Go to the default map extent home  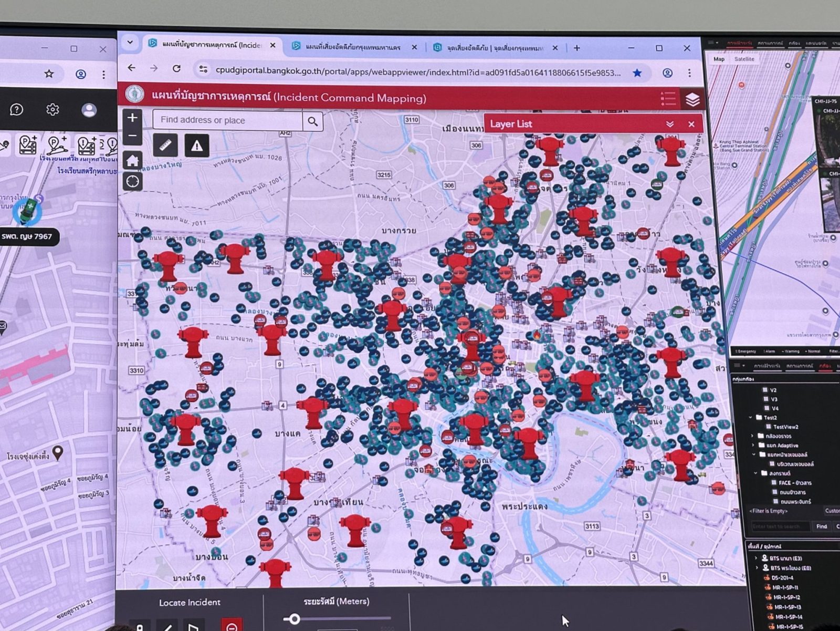point(132,160)
